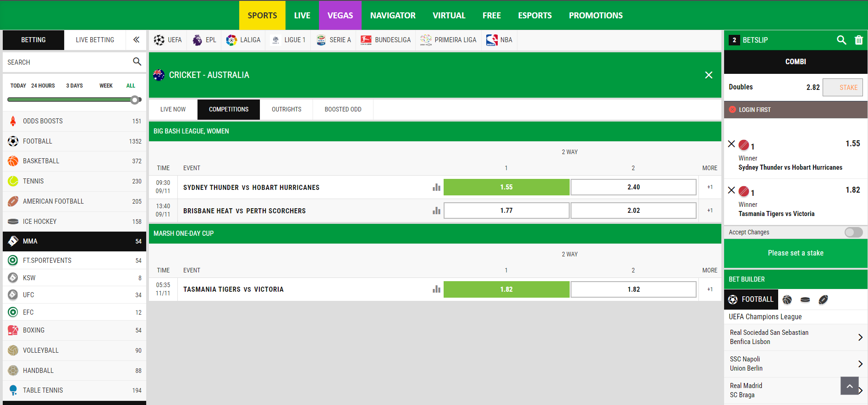
Task: Select the WEEK time filter
Action: [x=106, y=86]
